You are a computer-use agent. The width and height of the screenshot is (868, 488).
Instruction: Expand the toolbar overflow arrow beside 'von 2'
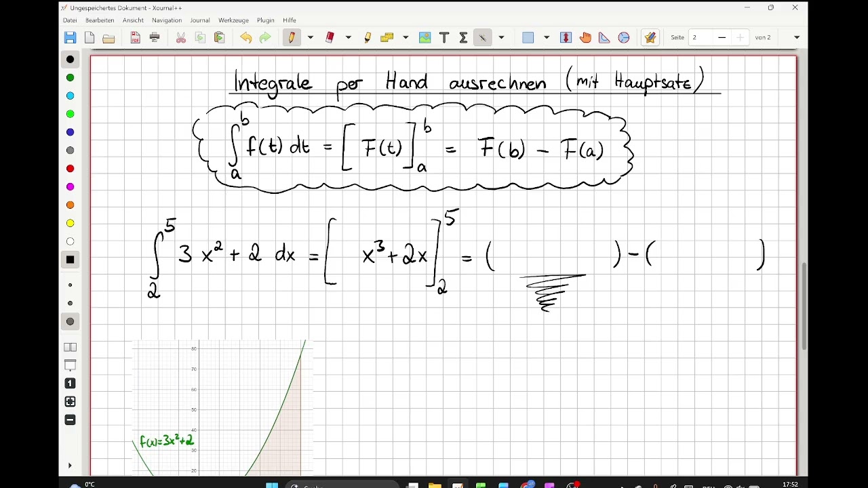click(x=797, y=38)
